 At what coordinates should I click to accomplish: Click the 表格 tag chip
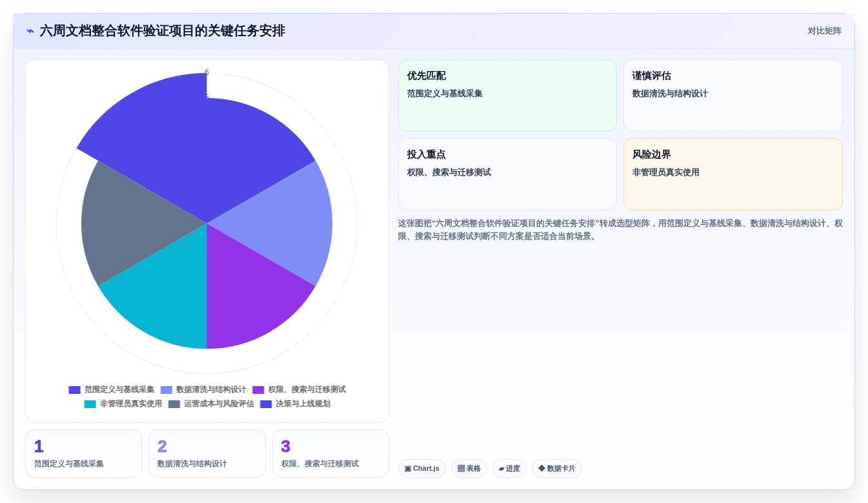tap(469, 469)
